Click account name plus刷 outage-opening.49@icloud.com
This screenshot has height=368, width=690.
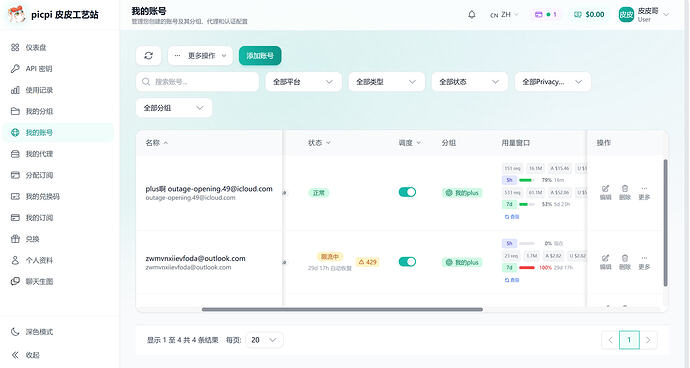[x=209, y=189]
